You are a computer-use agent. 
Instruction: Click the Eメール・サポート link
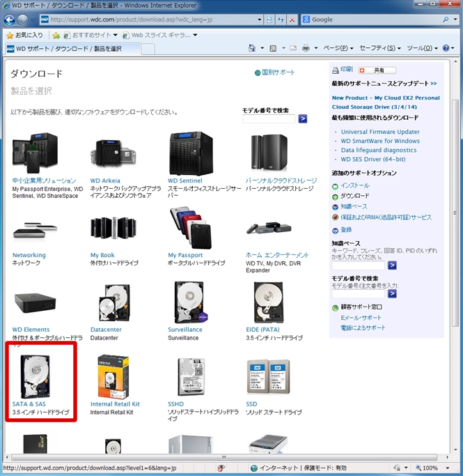(361, 318)
